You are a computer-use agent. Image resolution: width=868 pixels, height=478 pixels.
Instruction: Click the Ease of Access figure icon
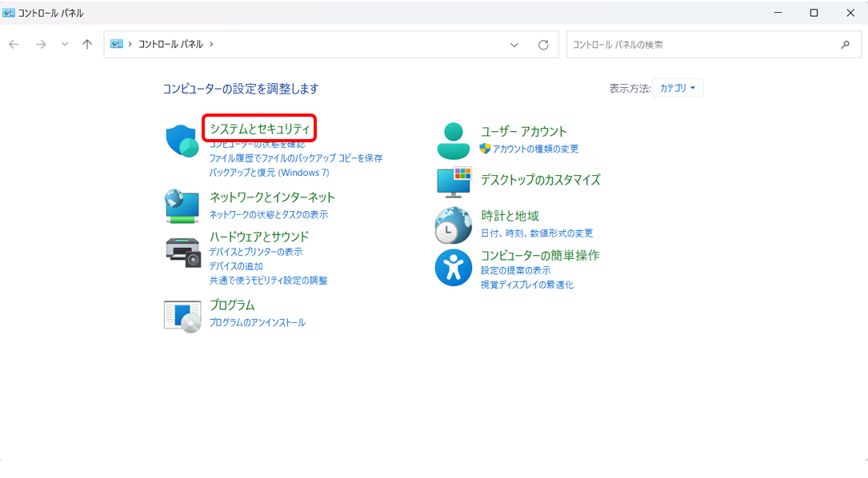click(x=454, y=268)
